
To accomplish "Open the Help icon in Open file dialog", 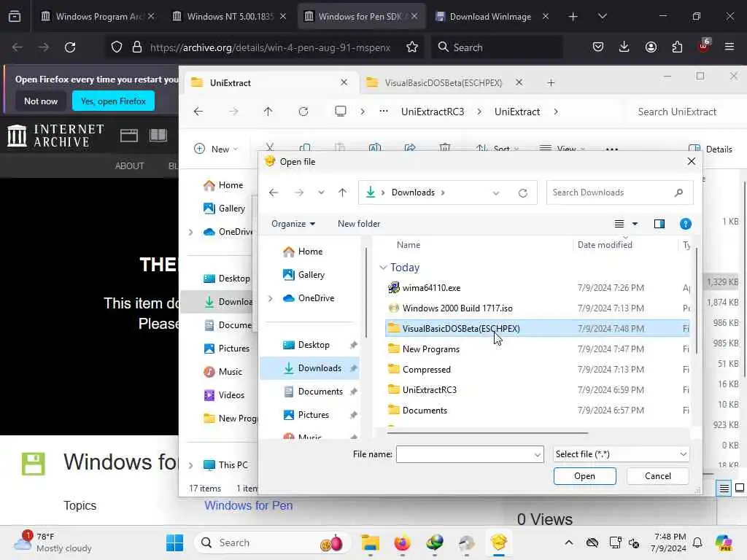I will [x=685, y=224].
